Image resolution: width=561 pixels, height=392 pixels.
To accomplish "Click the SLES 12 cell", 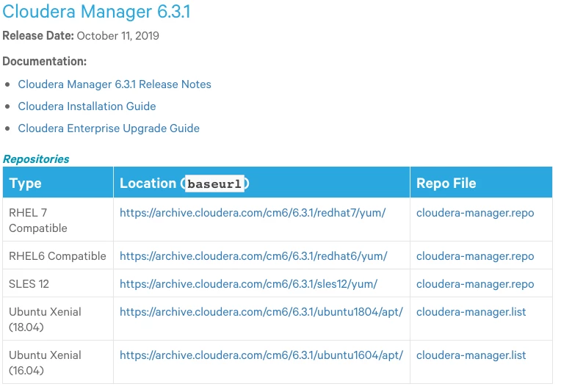I will [x=58, y=283].
